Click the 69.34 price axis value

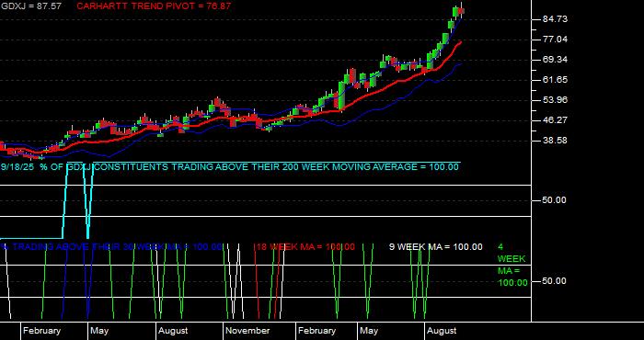tap(556, 60)
